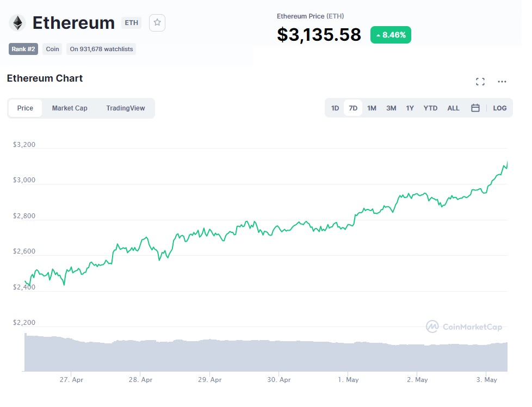
Task: Select the 1M time range
Action: (372, 108)
